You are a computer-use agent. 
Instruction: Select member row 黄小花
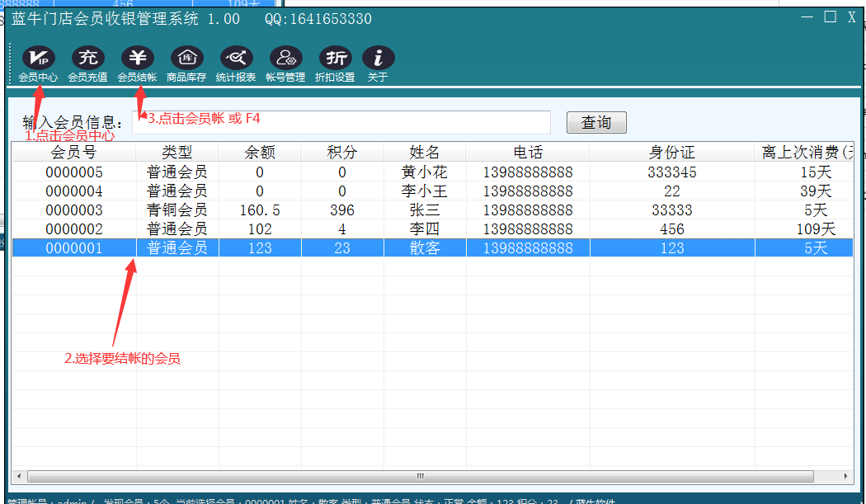424,172
